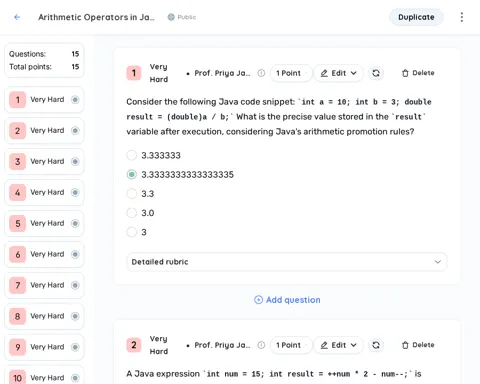
Task: Click the 1 Point badge on question 1
Action: 289,73
